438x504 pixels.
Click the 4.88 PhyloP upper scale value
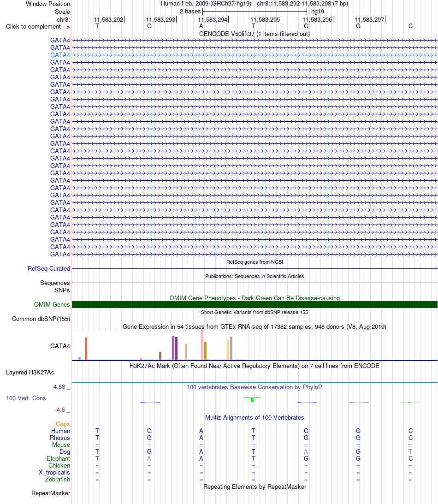[x=59, y=387]
